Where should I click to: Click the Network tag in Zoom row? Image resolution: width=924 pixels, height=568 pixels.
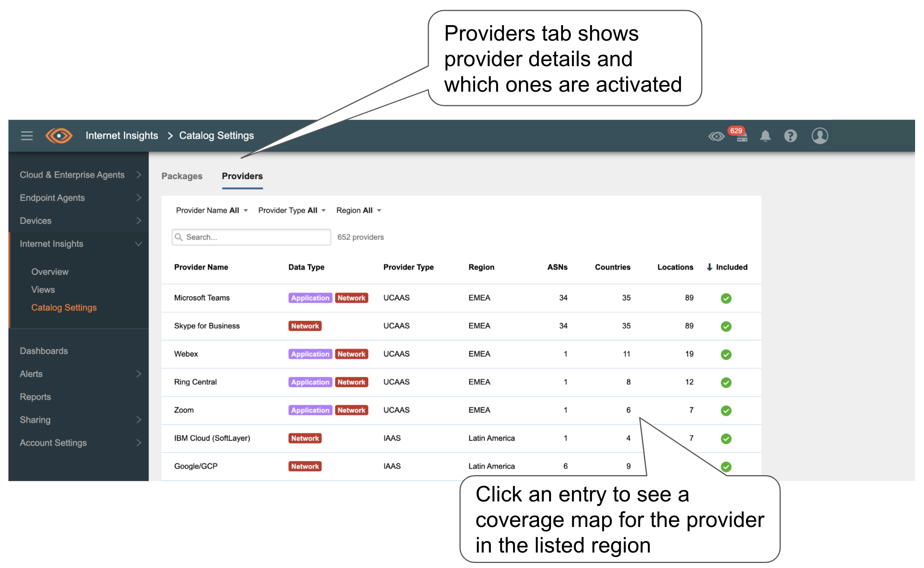click(351, 410)
